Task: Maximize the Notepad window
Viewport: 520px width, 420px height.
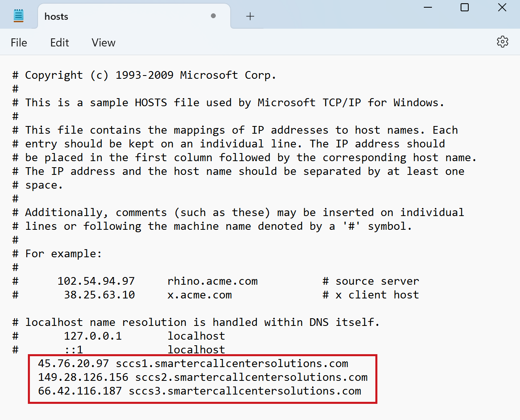Action: click(465, 8)
